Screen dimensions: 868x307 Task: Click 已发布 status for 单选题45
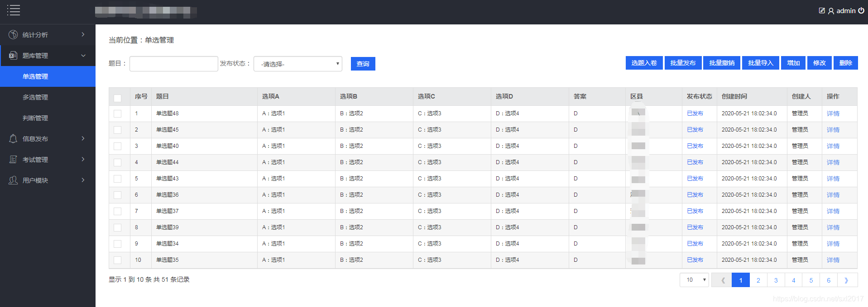[x=695, y=130]
